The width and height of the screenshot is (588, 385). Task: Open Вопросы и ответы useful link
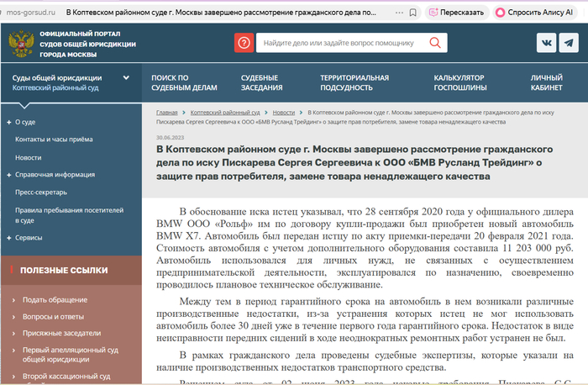click(53, 317)
